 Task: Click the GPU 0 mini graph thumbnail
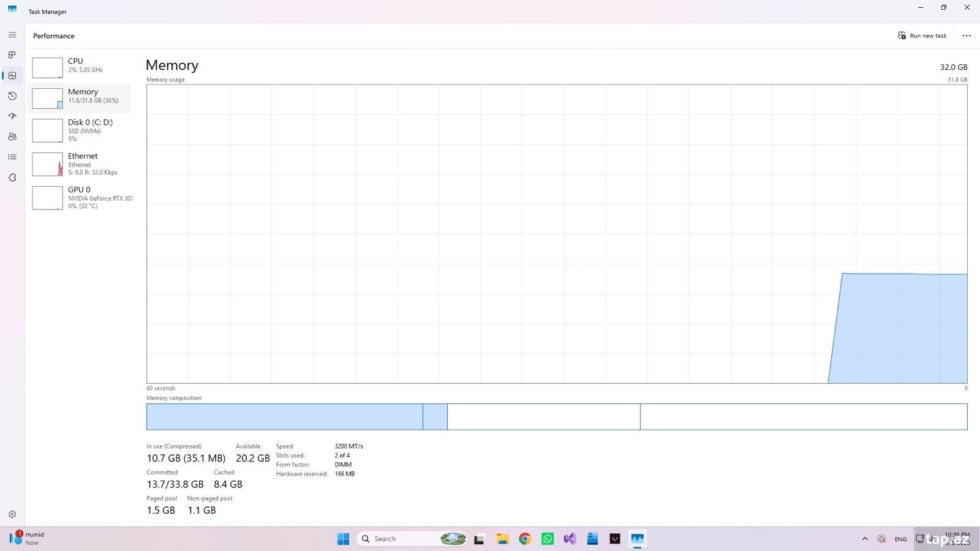pyautogui.click(x=47, y=198)
